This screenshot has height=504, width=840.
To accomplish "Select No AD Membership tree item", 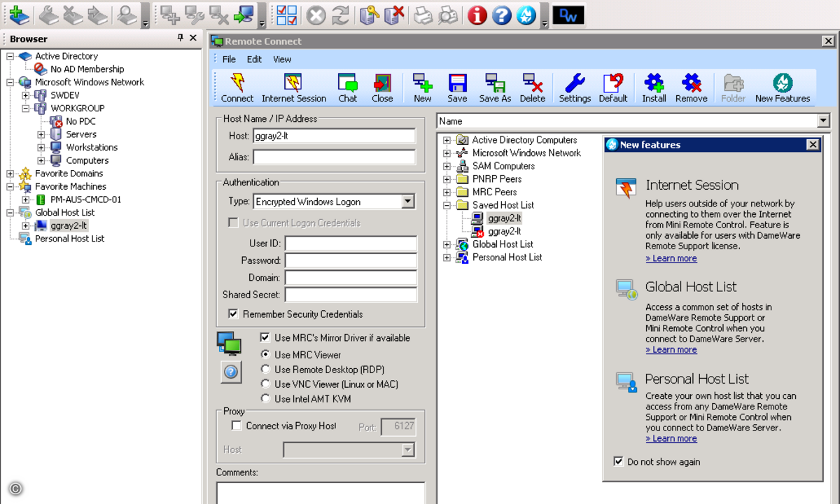I will 87,69.
